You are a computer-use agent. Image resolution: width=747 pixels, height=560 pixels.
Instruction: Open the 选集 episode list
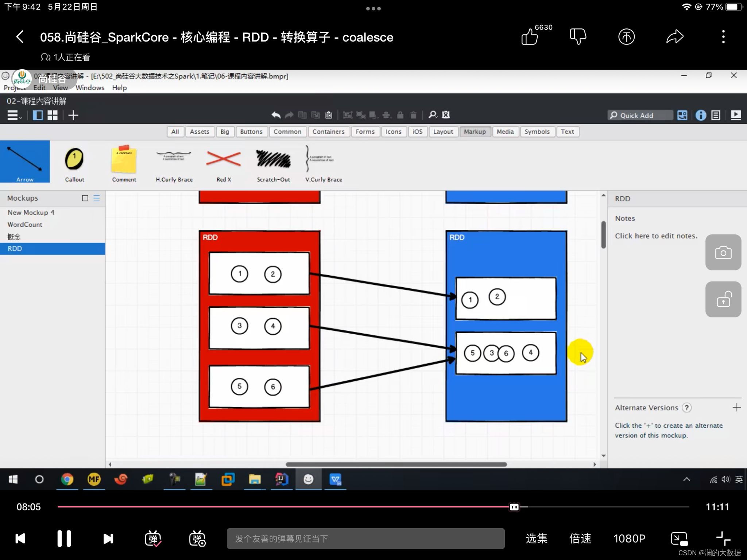pos(536,538)
